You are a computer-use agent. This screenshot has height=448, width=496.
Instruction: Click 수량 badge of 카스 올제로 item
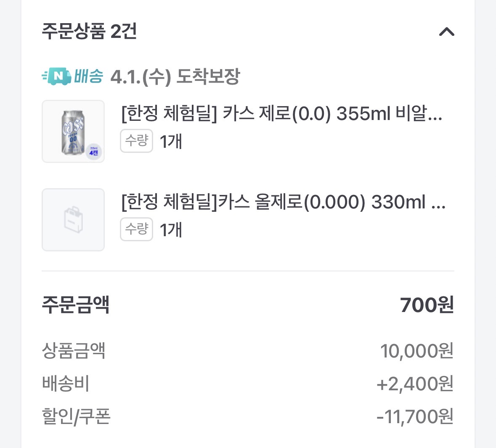[136, 229]
